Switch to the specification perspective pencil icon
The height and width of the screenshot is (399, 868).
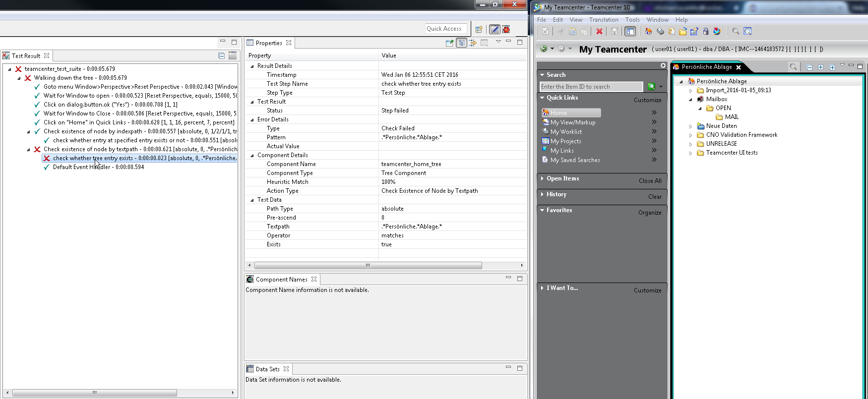pos(495,29)
